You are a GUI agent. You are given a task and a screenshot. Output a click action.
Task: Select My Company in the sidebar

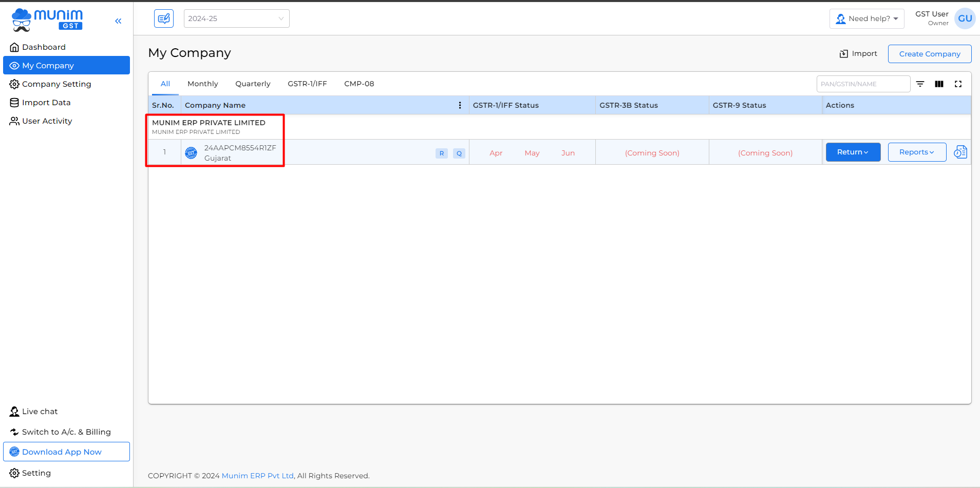click(x=66, y=66)
